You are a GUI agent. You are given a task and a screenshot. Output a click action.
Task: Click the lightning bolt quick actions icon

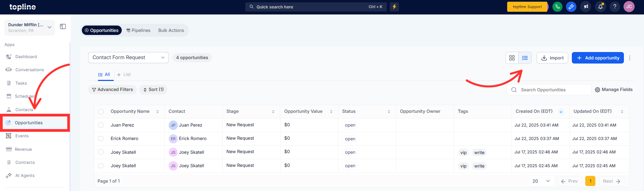(394, 7)
